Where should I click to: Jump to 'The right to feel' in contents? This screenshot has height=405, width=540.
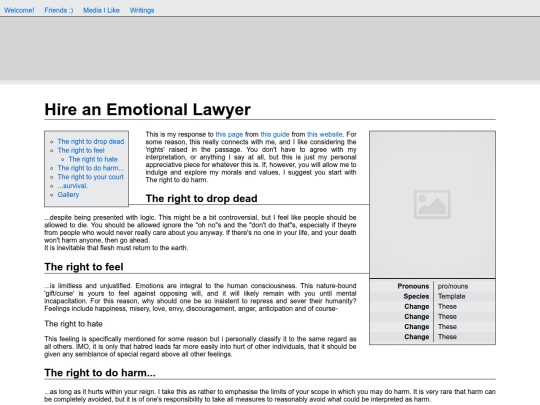click(x=81, y=150)
